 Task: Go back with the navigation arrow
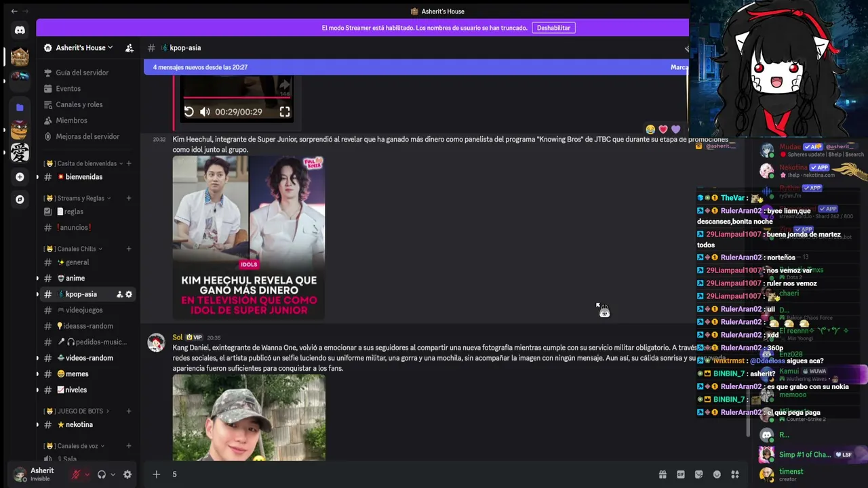coord(14,12)
